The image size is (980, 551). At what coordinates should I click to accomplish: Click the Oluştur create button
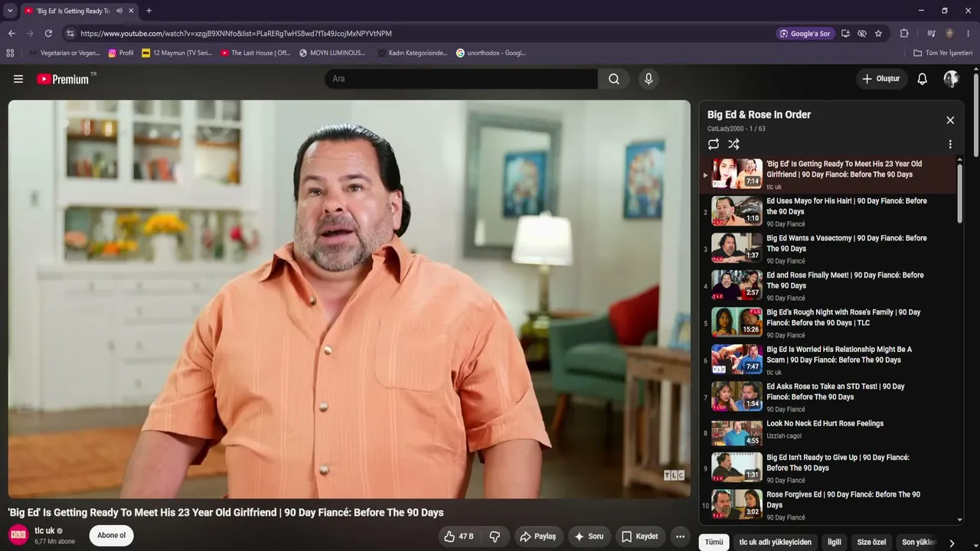[x=881, y=79]
